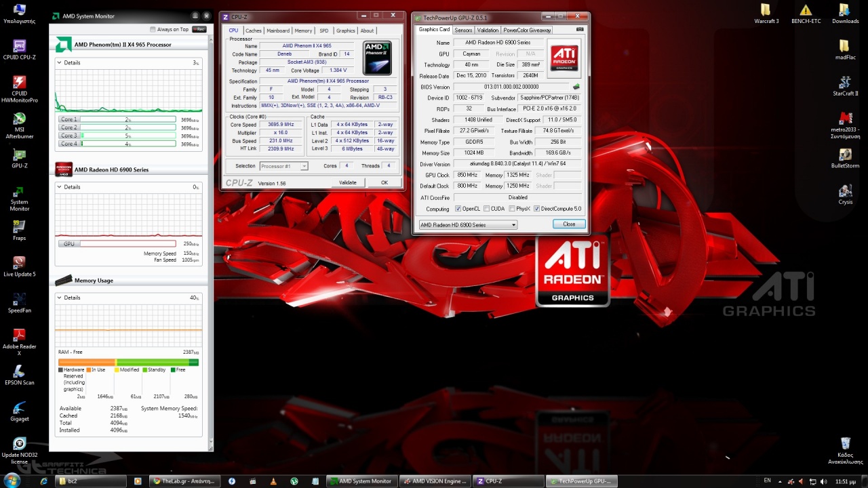
Task: Switch to the Mainboard tab in CPU-Z
Action: [278, 30]
